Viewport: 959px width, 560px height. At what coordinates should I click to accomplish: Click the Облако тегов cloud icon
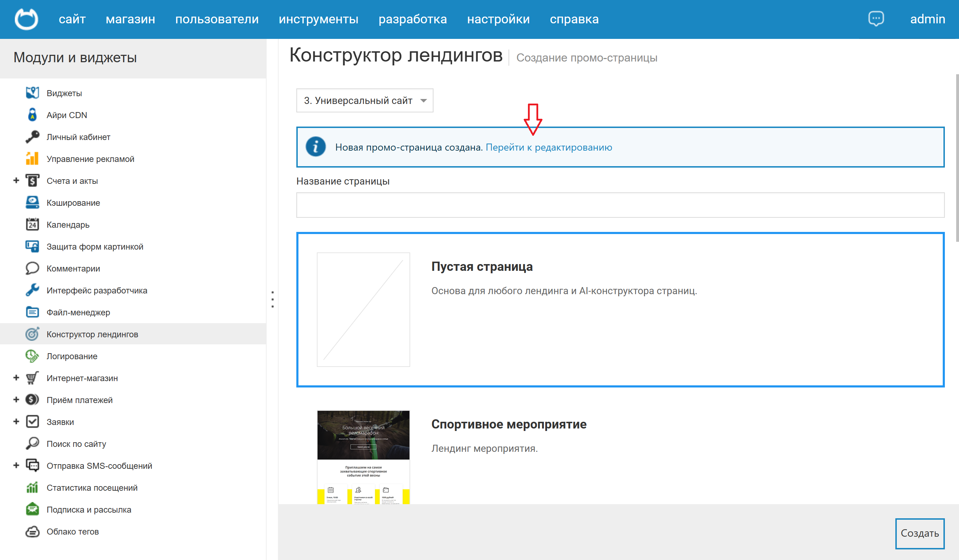point(32,531)
